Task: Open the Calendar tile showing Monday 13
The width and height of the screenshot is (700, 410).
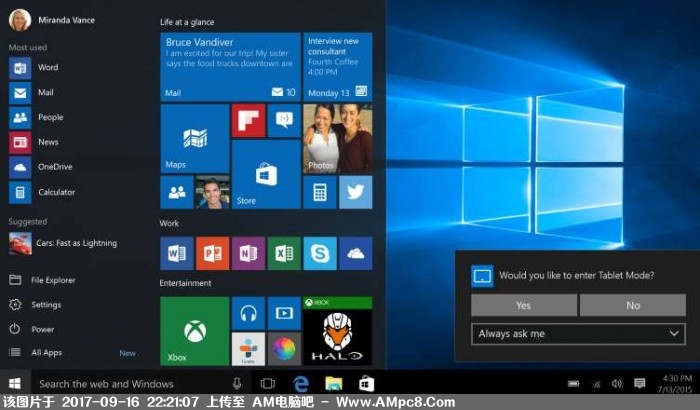Action: pyautogui.click(x=338, y=67)
